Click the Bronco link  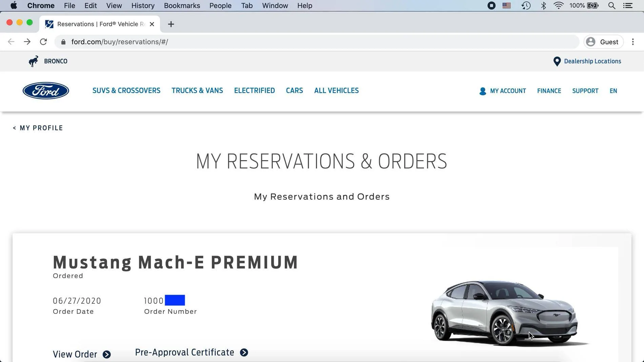(x=56, y=61)
